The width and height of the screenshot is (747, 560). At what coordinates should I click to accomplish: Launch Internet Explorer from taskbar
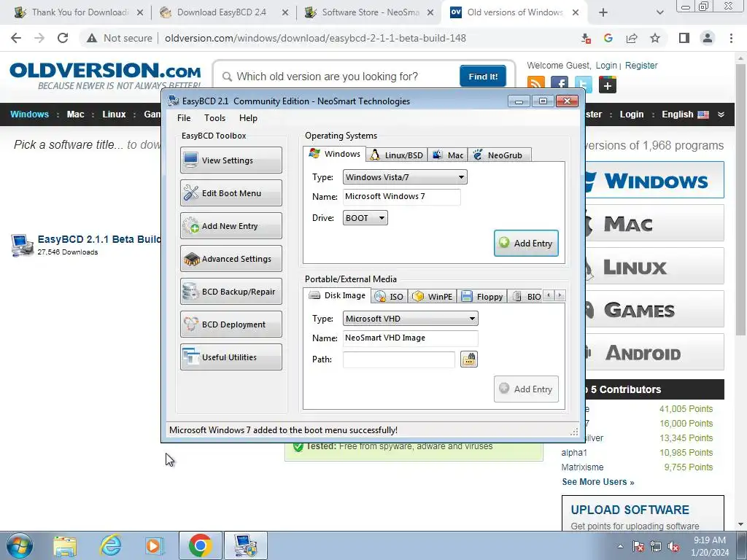pos(110,545)
